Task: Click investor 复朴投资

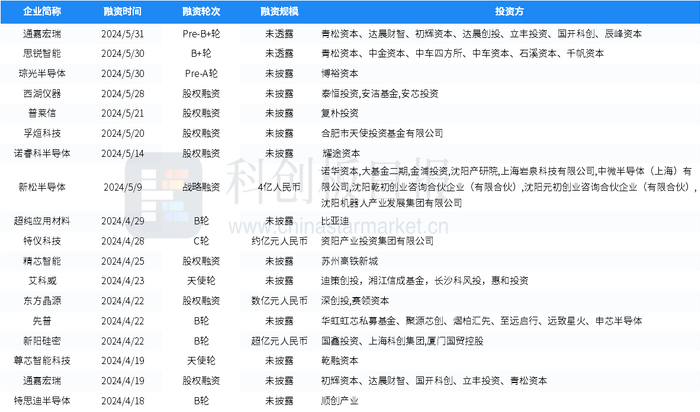Action: point(340,113)
